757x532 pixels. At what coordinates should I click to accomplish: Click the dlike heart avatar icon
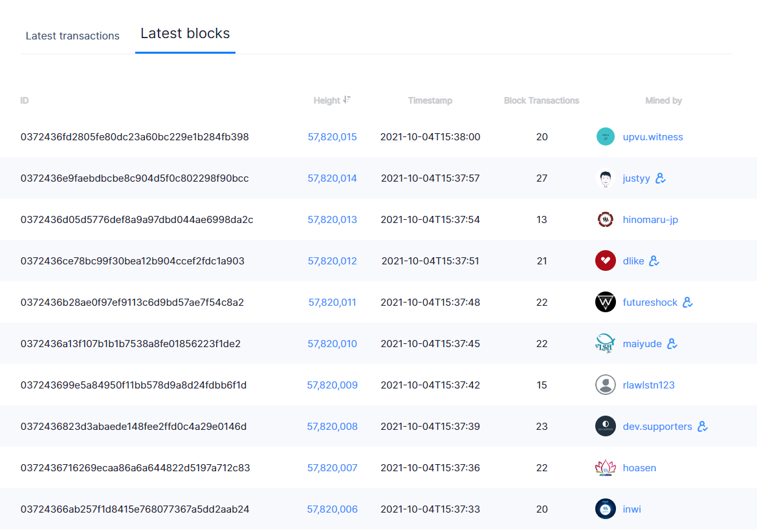[606, 261]
